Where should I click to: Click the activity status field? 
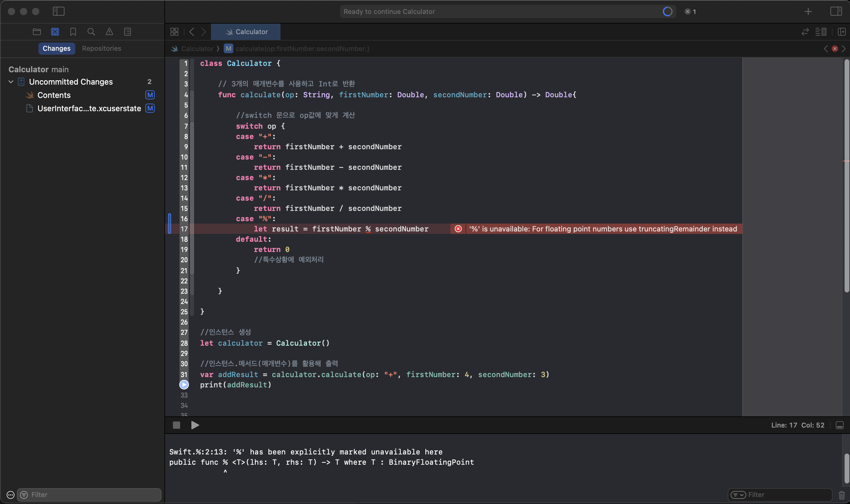(x=508, y=11)
